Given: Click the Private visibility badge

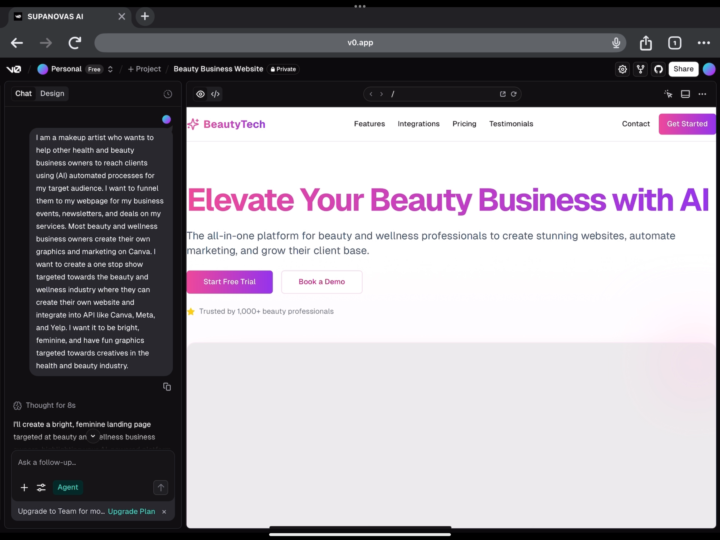Looking at the screenshot, I should 284,69.
